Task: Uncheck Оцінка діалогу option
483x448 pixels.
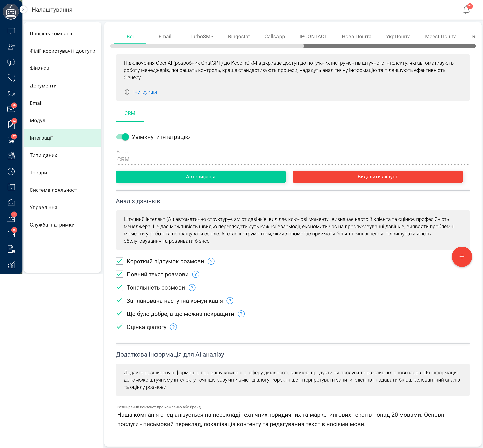Action: coord(119,327)
